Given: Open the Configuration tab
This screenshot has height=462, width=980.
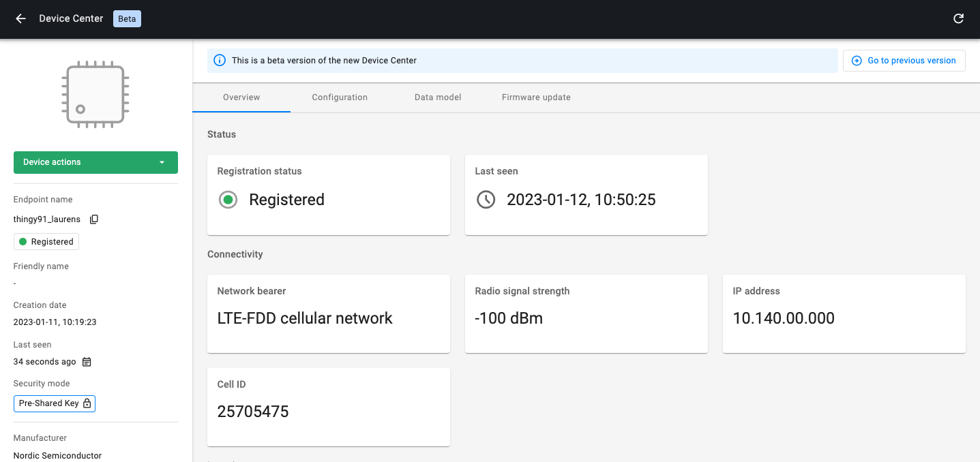Looking at the screenshot, I should tap(340, 97).
